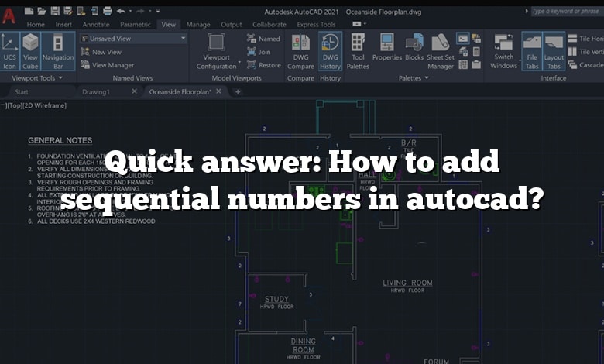Close the Oceanside Floorplan file tab
604x364 pixels.
tap(219, 91)
